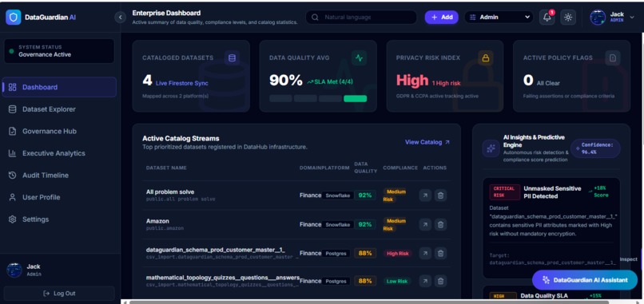Click the Active Policy Flags document icon
The height and width of the screenshot is (304, 644).
pyautogui.click(x=613, y=58)
